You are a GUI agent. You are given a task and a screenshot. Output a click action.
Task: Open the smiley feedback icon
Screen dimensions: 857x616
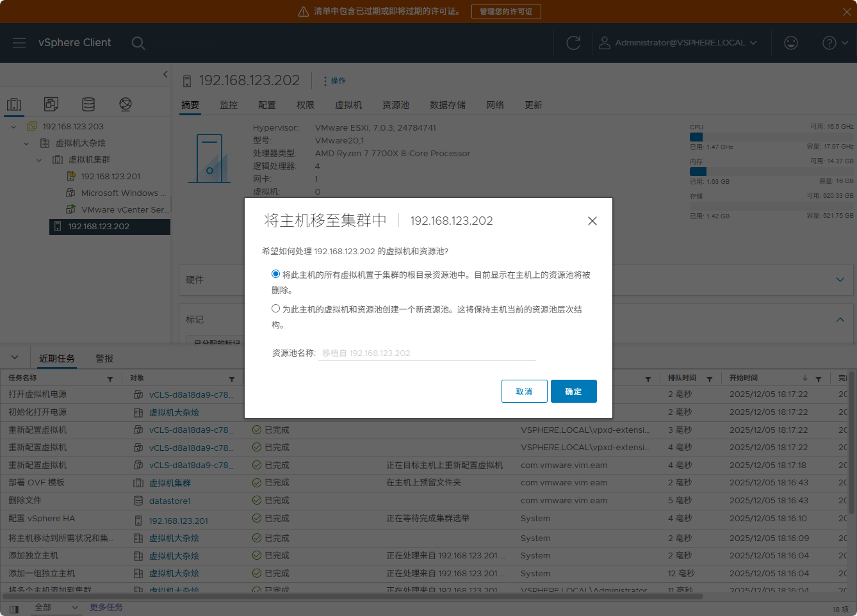[x=791, y=43]
